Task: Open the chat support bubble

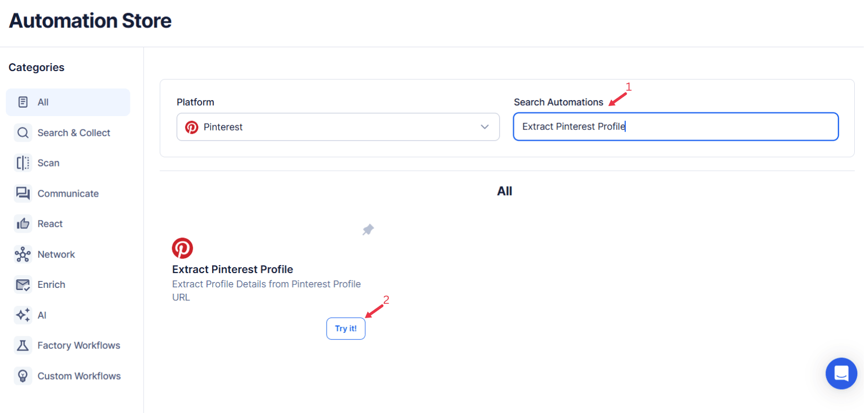Action: 841,373
